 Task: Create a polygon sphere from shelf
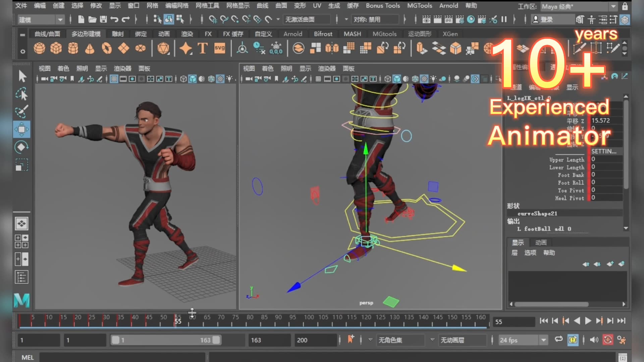click(39, 49)
